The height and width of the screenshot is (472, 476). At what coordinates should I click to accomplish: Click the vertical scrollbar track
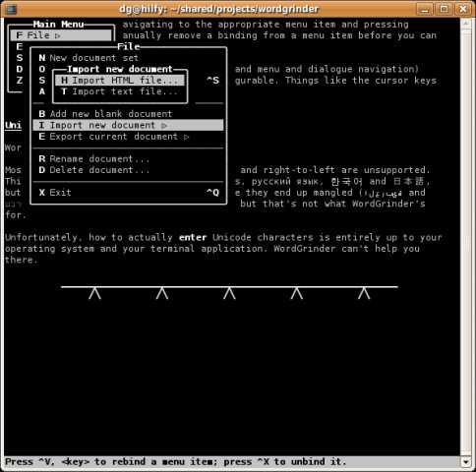click(465, 243)
